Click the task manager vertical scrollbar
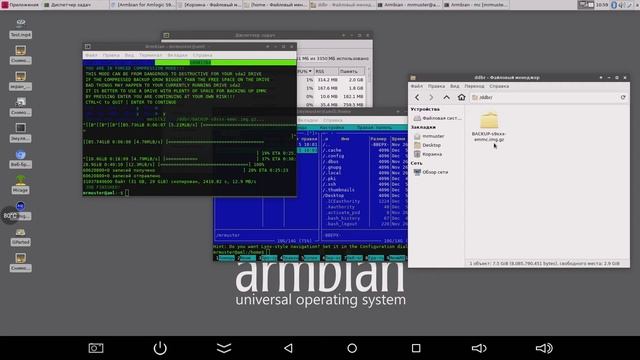640x360 pixels. [369, 86]
